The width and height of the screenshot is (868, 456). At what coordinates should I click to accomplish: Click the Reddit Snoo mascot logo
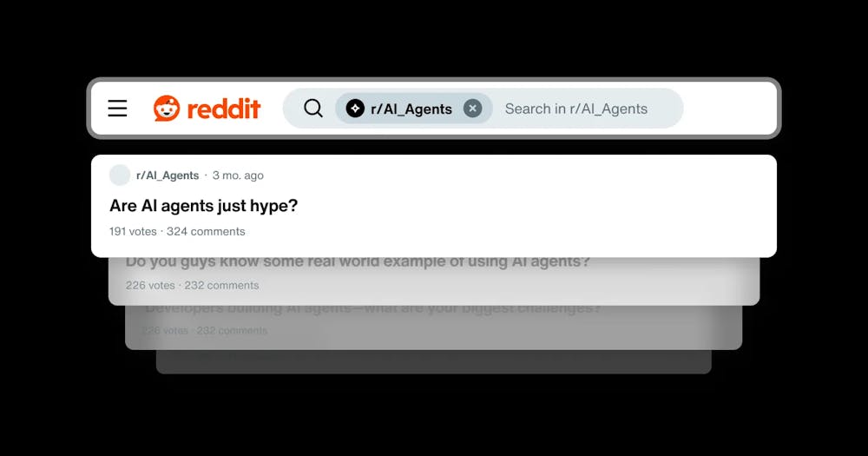(x=167, y=108)
